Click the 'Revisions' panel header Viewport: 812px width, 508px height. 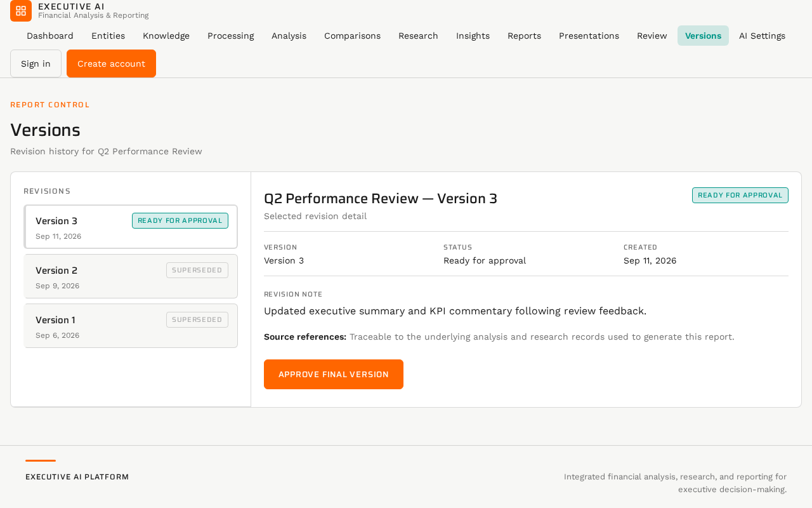click(x=47, y=191)
